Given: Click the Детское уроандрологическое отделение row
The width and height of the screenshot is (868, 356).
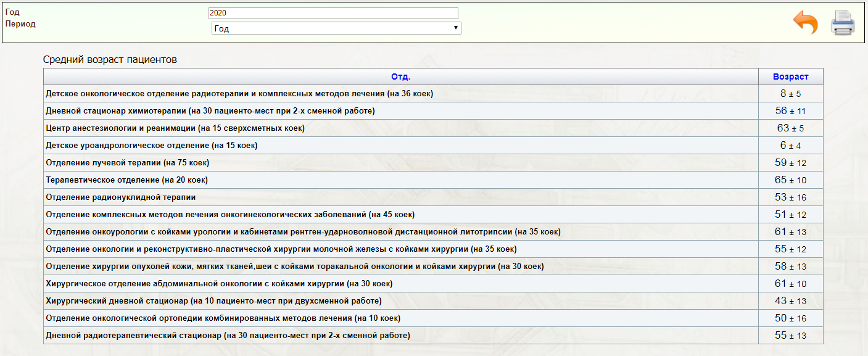Looking at the screenshot, I should (433, 146).
